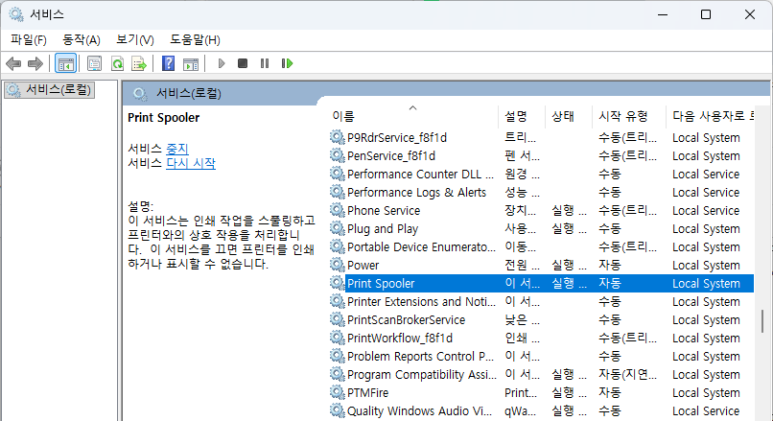The height and width of the screenshot is (421, 773).
Task: Click the gear icon for PrintScanBrokerService
Action: pyautogui.click(x=337, y=319)
